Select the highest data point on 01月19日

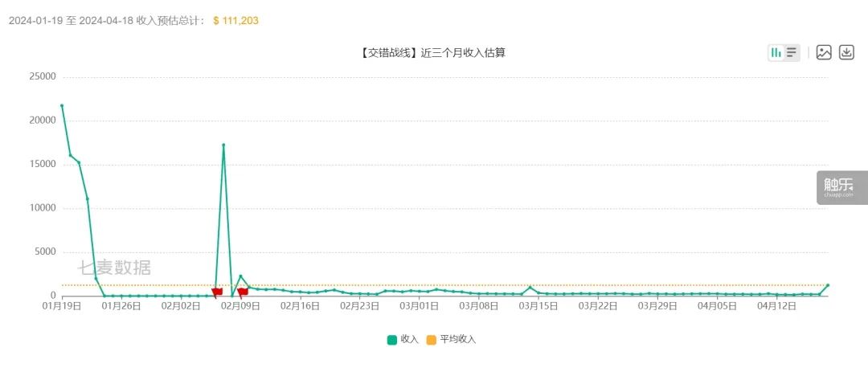pyautogui.click(x=62, y=105)
